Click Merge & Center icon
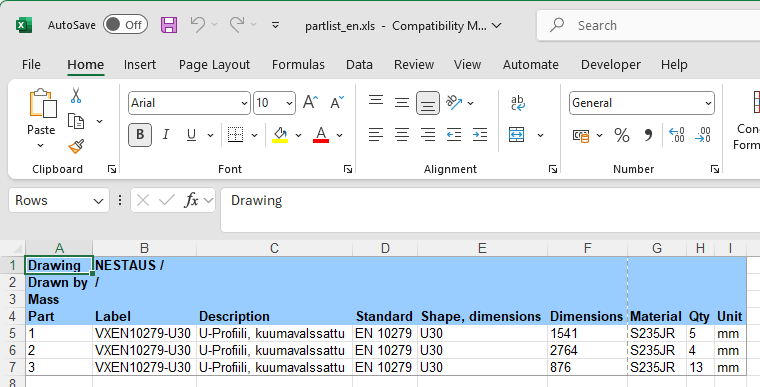 point(517,135)
